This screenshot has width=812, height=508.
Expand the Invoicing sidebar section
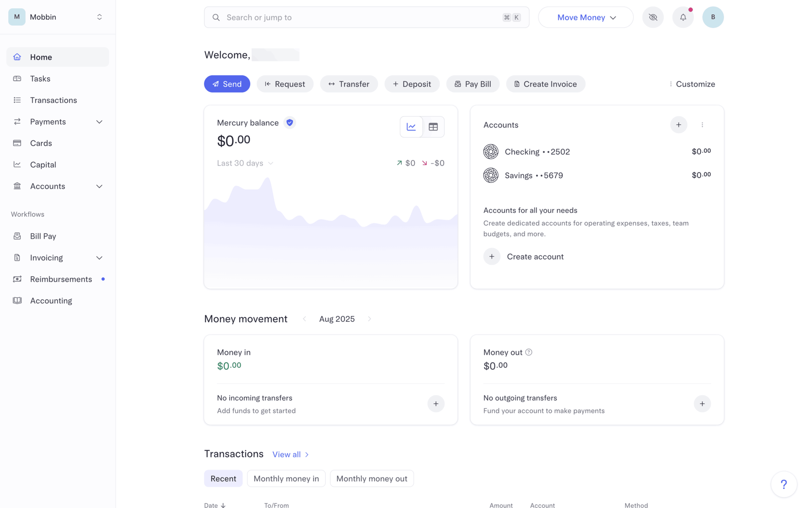click(x=99, y=258)
